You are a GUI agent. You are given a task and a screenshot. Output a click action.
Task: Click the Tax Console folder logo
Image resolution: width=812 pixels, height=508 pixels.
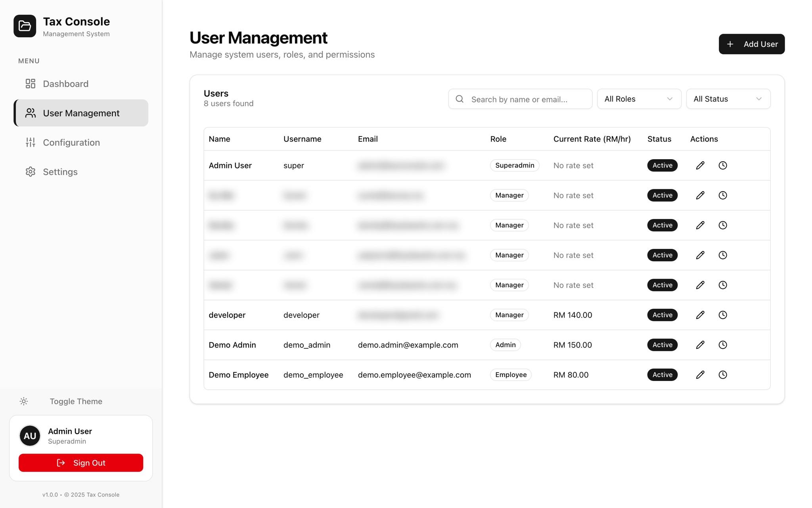pyautogui.click(x=25, y=26)
